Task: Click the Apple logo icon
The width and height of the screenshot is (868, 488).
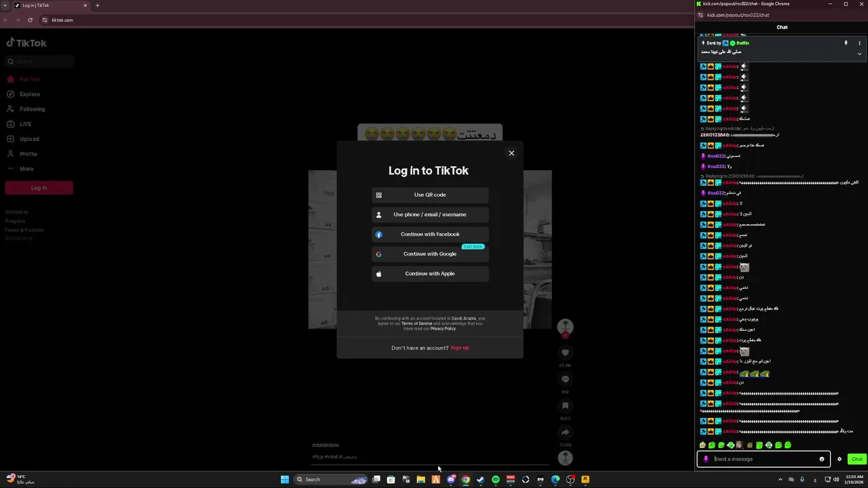Action: (x=379, y=274)
